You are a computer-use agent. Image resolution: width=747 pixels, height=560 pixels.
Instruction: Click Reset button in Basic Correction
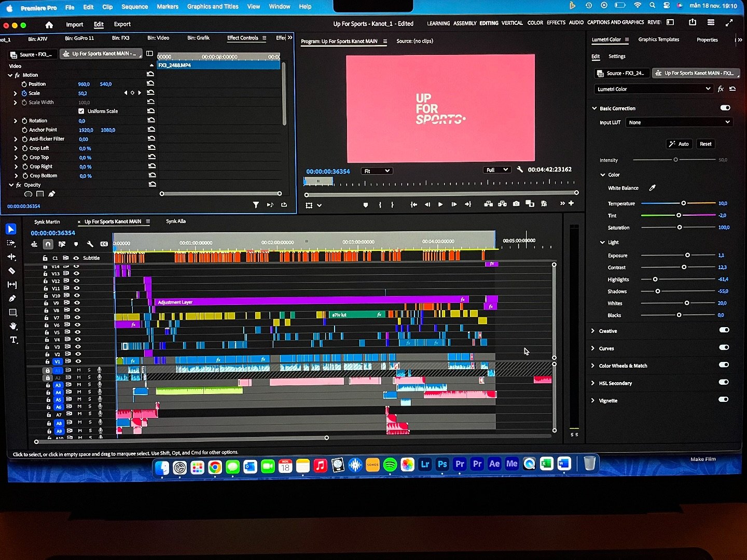[x=706, y=144]
